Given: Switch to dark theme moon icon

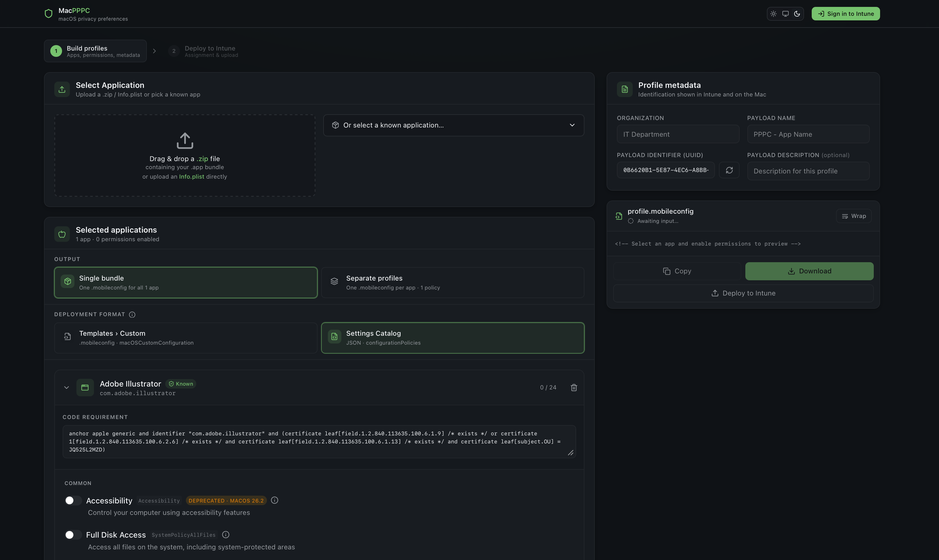Looking at the screenshot, I should coord(797,13).
